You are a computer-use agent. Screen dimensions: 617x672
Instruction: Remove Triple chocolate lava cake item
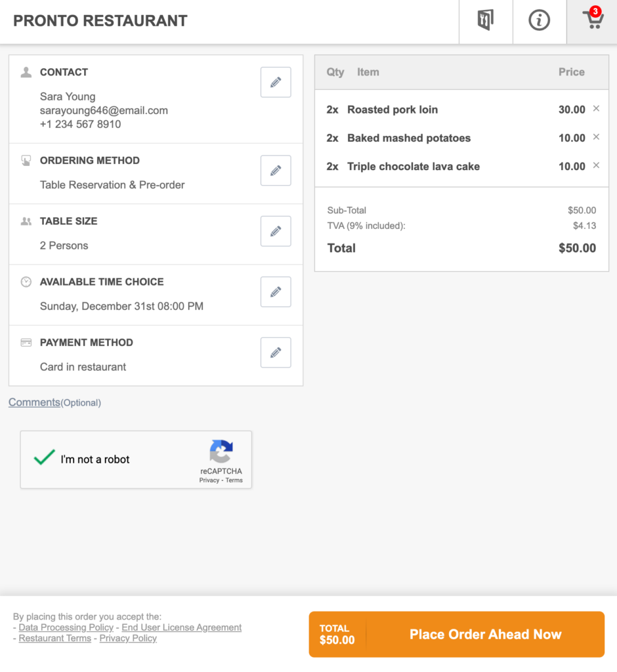coord(596,165)
